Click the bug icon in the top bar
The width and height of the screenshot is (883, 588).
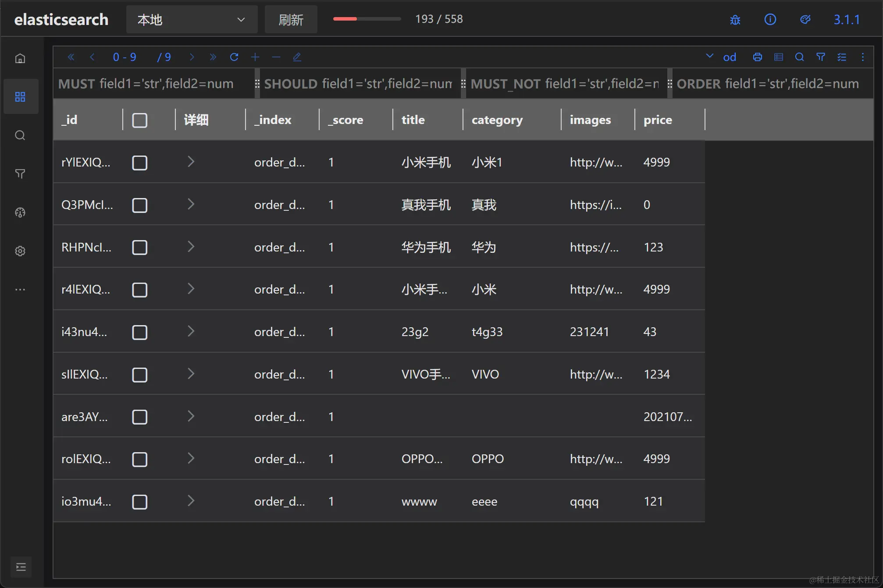(x=735, y=19)
